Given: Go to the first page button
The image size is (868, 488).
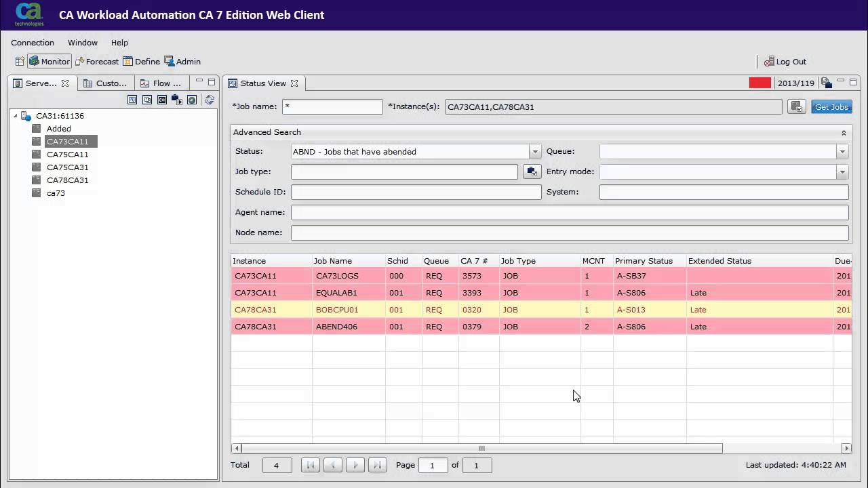Looking at the screenshot, I should [x=311, y=465].
